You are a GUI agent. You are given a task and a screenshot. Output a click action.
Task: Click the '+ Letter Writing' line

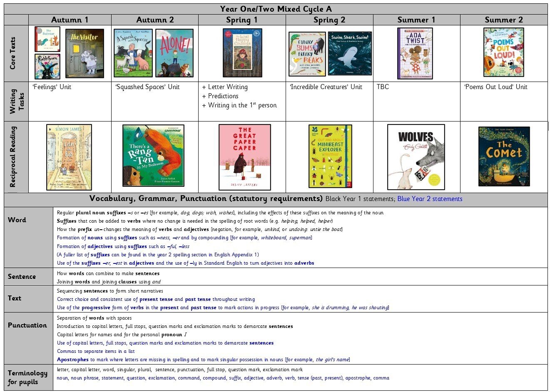[225, 87]
